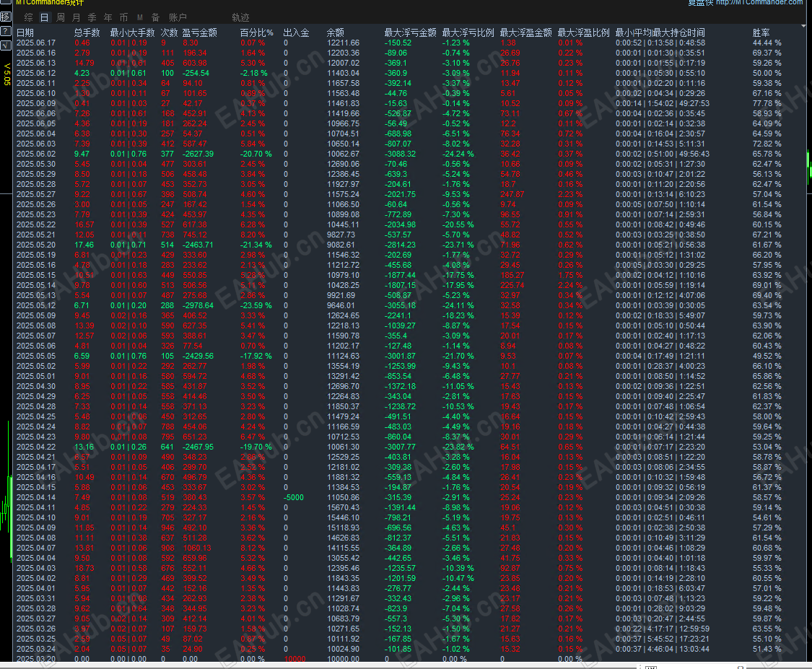Viewport: 812px width, 669px height.
Task: Click the trade count 946 on 2025.04.09
Action: (x=167, y=528)
